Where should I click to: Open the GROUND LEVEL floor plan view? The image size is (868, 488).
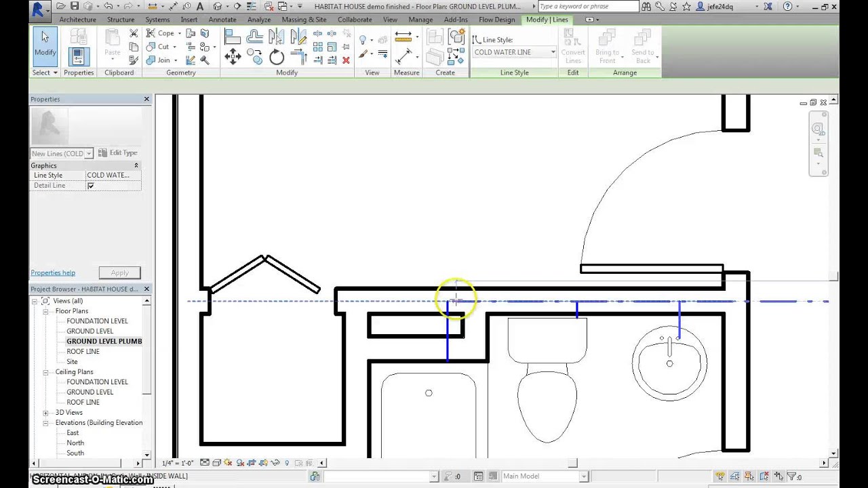90,331
